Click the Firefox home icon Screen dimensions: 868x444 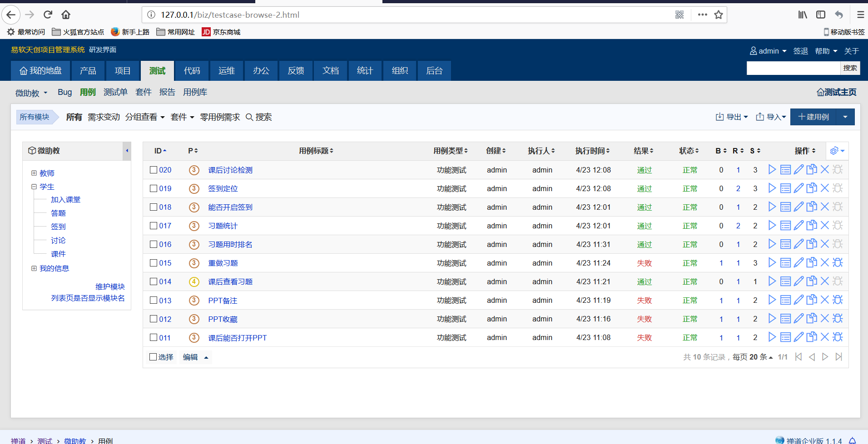point(66,15)
